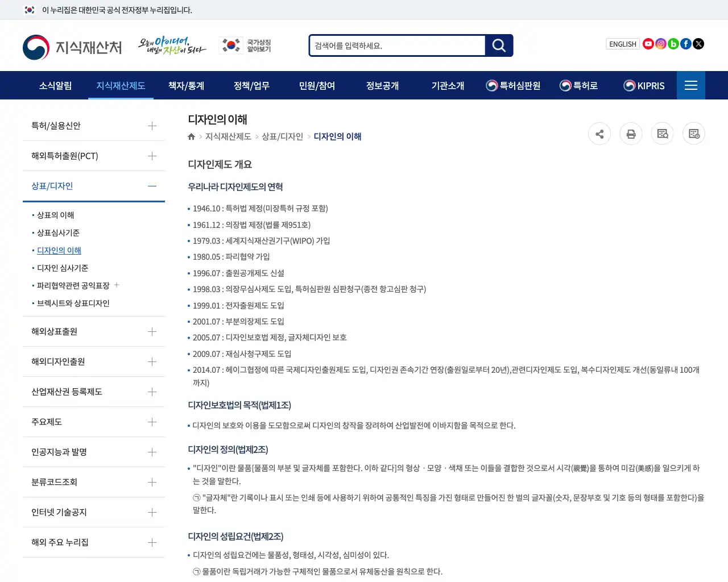Viewport: 728px width, 582px height.
Task: Open the 상표의 이해 link
Action: click(55, 215)
